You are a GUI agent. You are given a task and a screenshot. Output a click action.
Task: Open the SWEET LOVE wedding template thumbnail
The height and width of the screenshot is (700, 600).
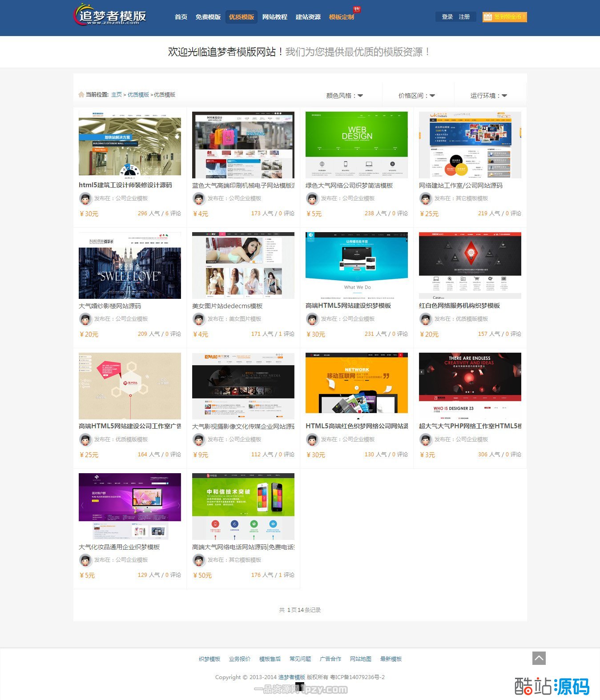coord(129,266)
